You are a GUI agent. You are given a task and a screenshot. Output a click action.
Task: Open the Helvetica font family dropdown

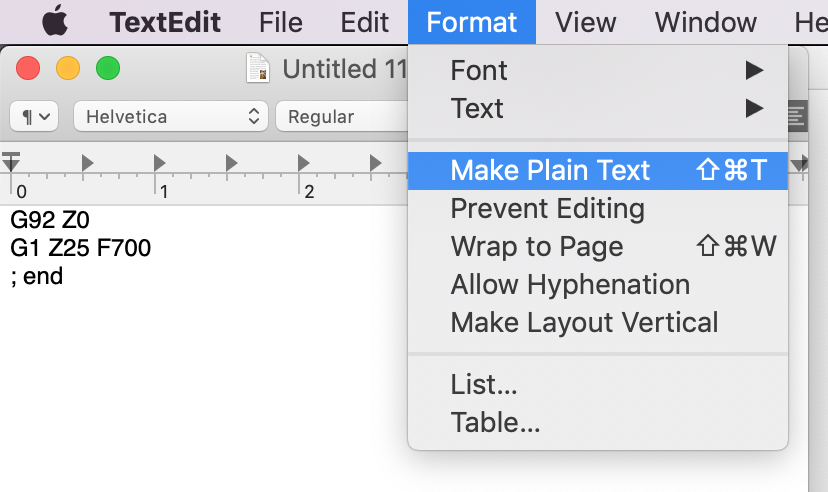pos(171,116)
